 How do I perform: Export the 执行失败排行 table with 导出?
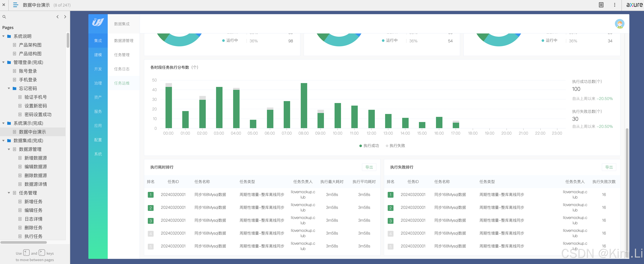click(609, 167)
